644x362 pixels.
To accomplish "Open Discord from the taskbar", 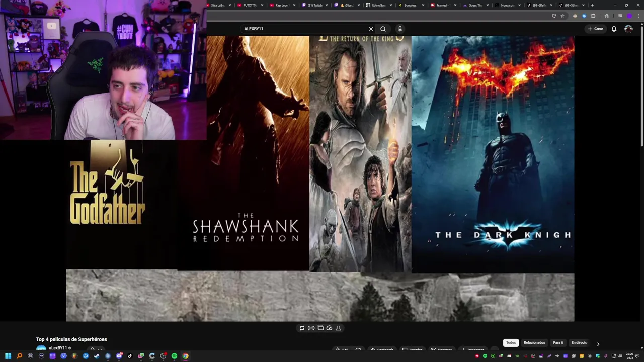I will tap(119, 356).
